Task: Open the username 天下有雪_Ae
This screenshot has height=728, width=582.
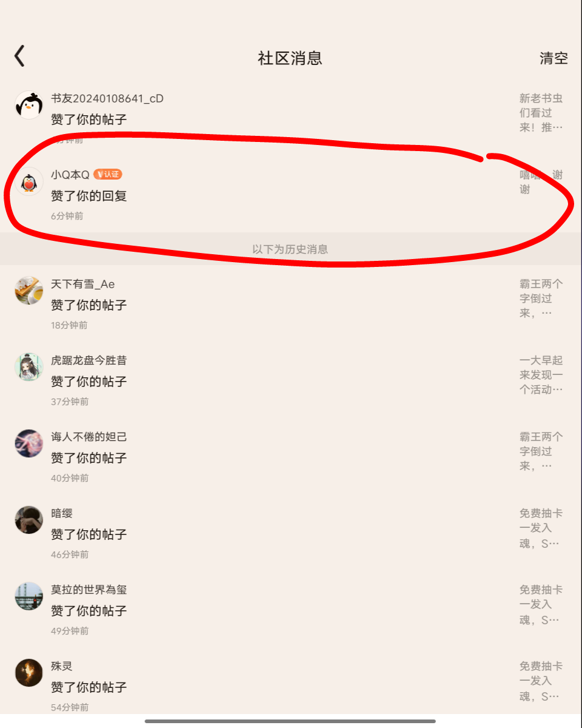Action: pos(82,284)
